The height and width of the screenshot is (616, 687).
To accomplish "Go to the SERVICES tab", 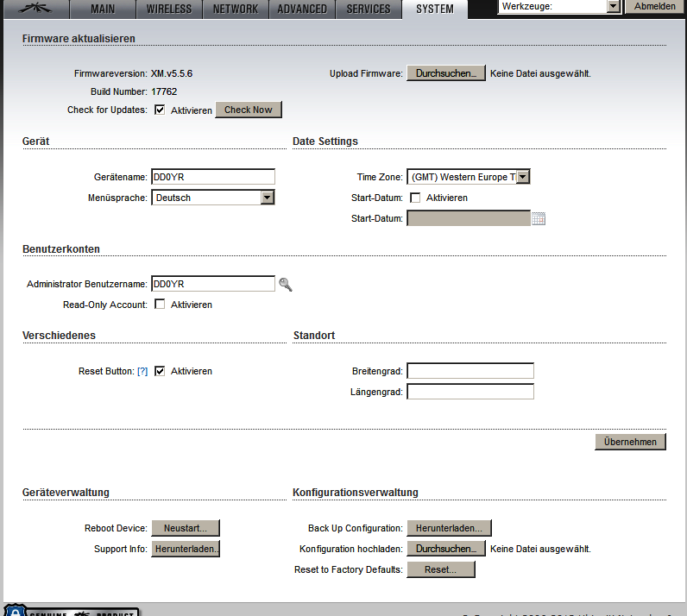I will point(369,9).
